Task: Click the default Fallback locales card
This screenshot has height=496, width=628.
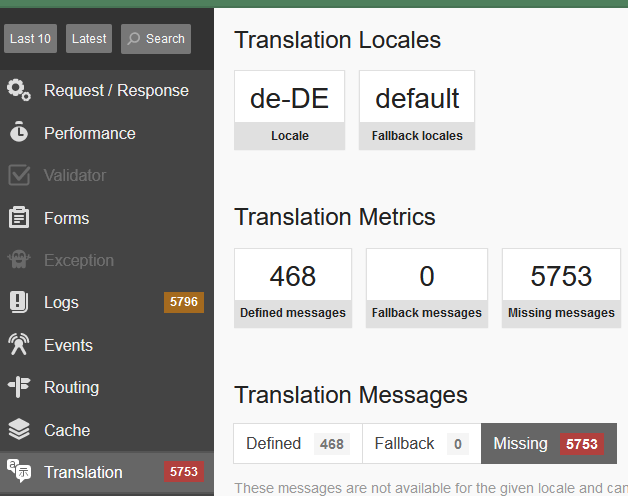Action: [x=417, y=110]
